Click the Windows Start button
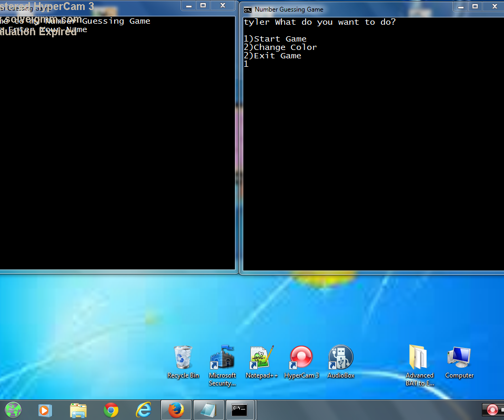 coord(13,409)
